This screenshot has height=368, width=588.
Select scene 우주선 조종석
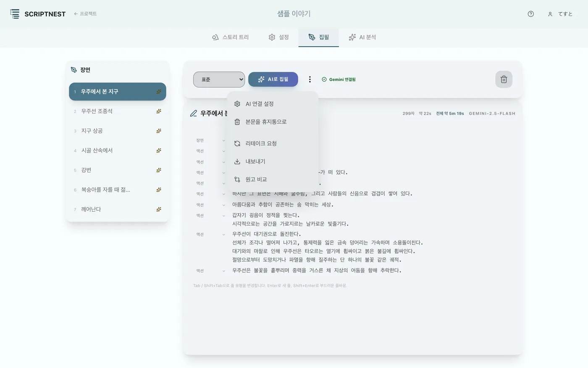[118, 111]
